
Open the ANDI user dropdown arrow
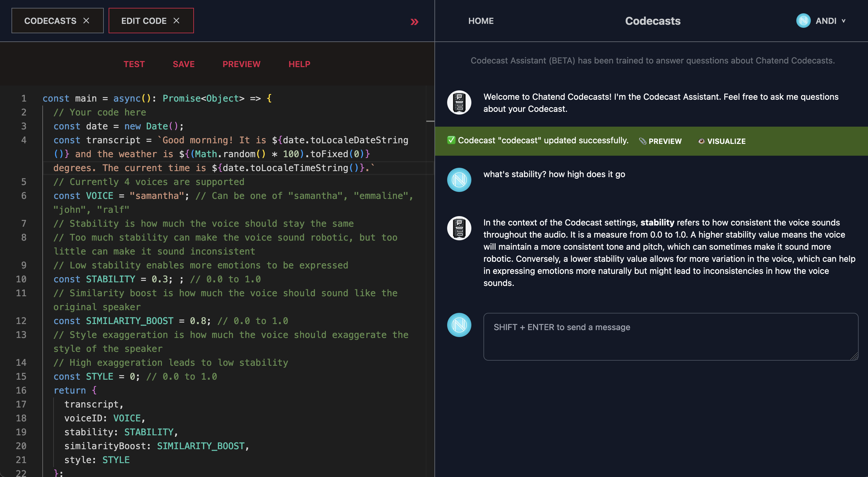pyautogui.click(x=843, y=21)
